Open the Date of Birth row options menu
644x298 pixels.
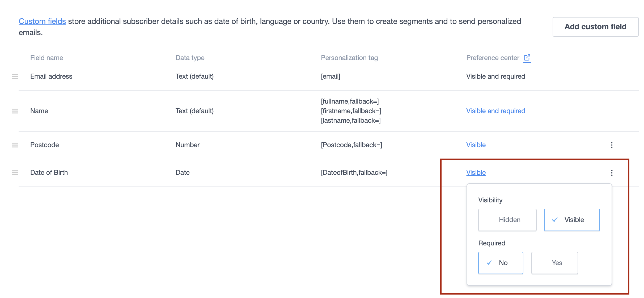coord(612,173)
